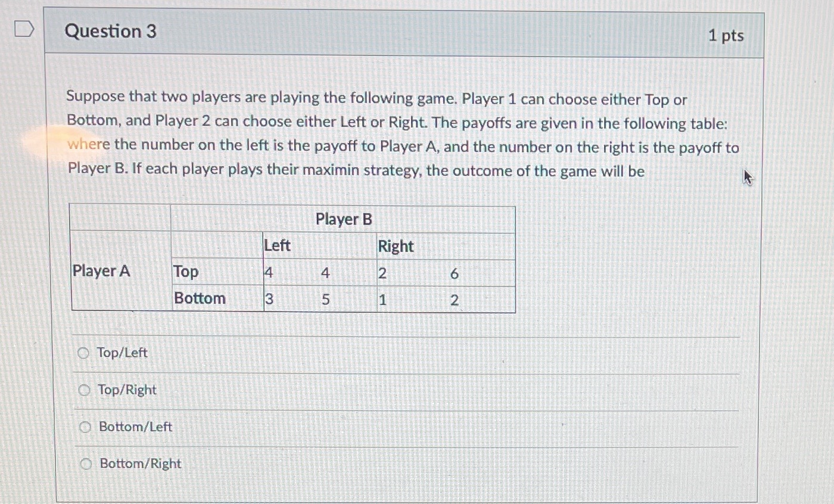
Task: Click the 'Player B' table header cell
Action: point(343,219)
